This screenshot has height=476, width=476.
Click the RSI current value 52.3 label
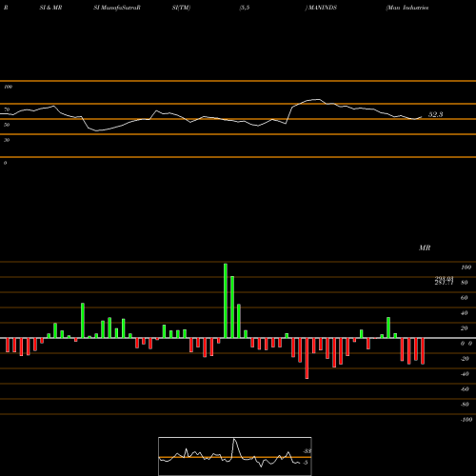pyautogui.click(x=435, y=114)
